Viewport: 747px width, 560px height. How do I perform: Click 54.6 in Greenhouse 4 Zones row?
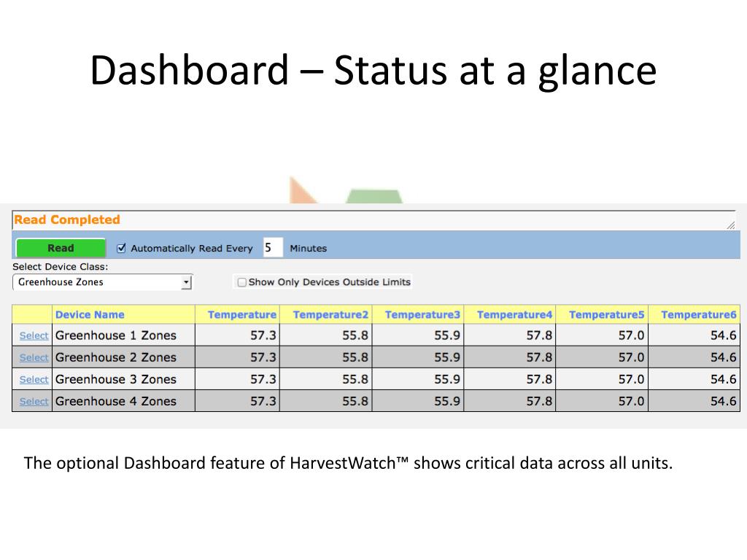[723, 402]
